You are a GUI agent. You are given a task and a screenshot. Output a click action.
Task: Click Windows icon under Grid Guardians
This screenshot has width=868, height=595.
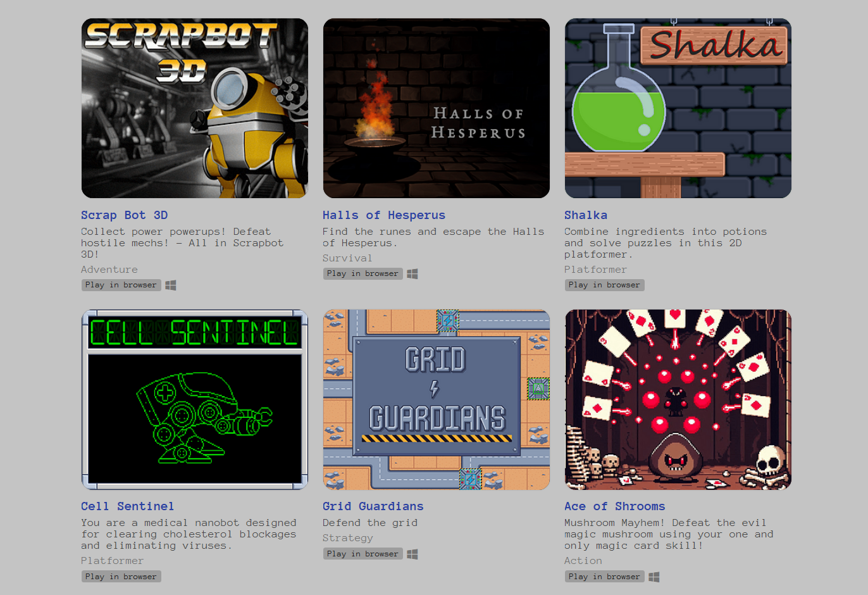tap(412, 554)
